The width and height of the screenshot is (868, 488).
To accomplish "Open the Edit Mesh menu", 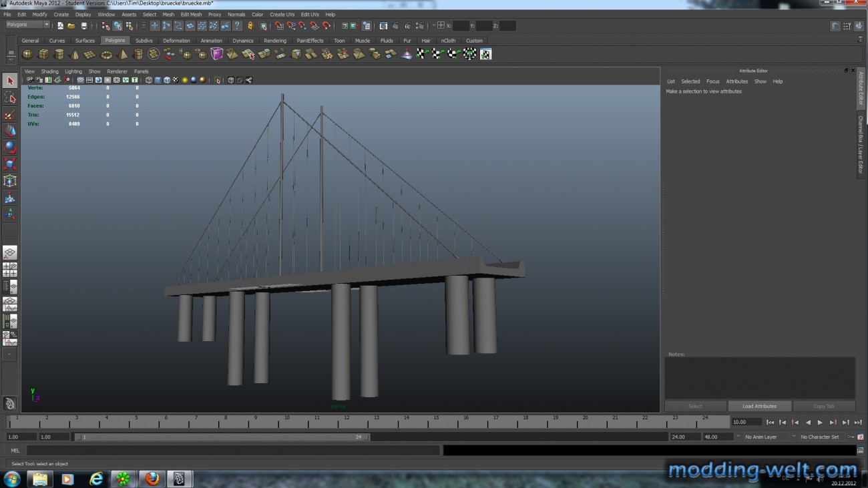I will (x=191, y=14).
